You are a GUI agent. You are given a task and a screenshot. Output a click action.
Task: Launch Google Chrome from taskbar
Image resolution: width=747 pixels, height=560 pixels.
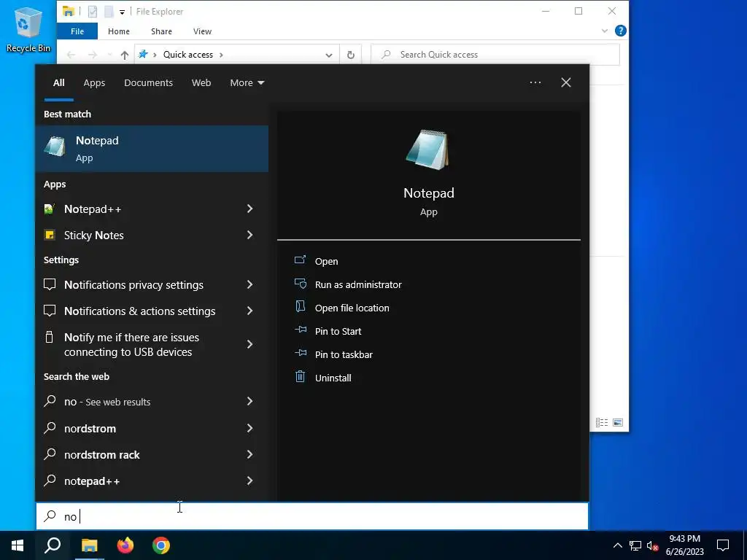pyautogui.click(x=161, y=545)
